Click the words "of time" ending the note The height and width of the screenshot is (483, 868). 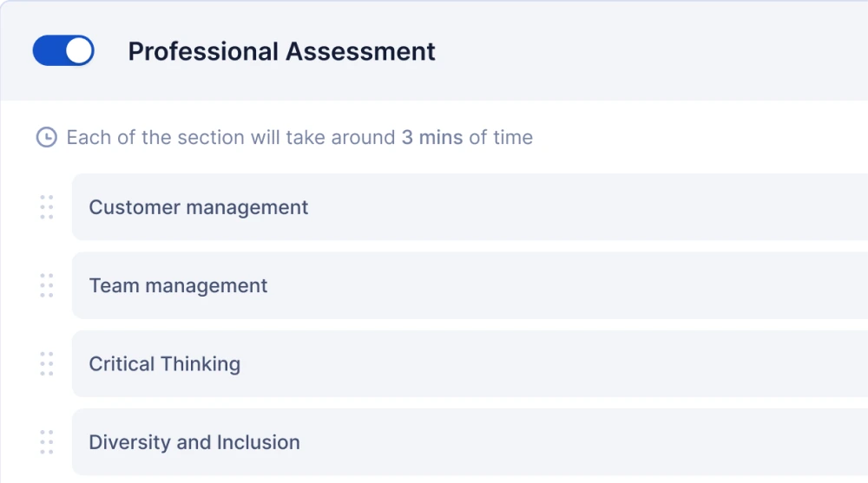point(501,137)
